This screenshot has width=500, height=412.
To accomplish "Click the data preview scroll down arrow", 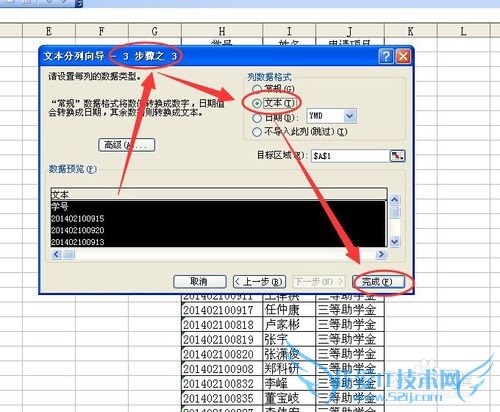I will [395, 241].
